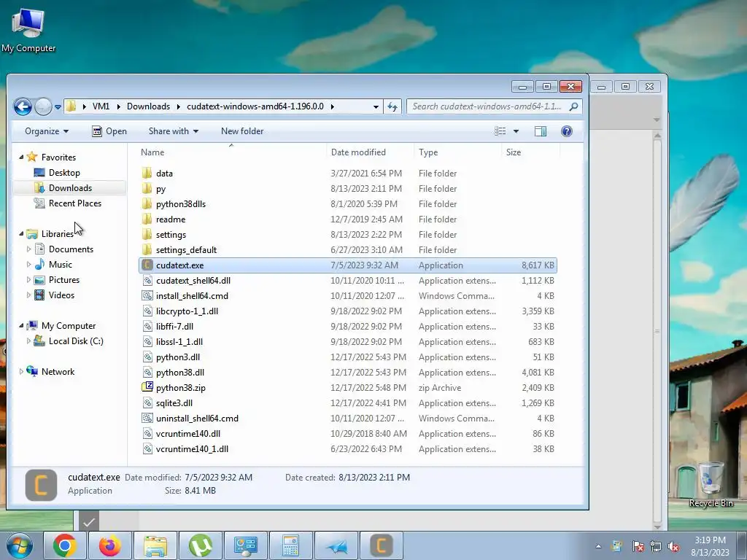The image size is (747, 560).
Task: Click scrollbar in background window
Action: 657,331
